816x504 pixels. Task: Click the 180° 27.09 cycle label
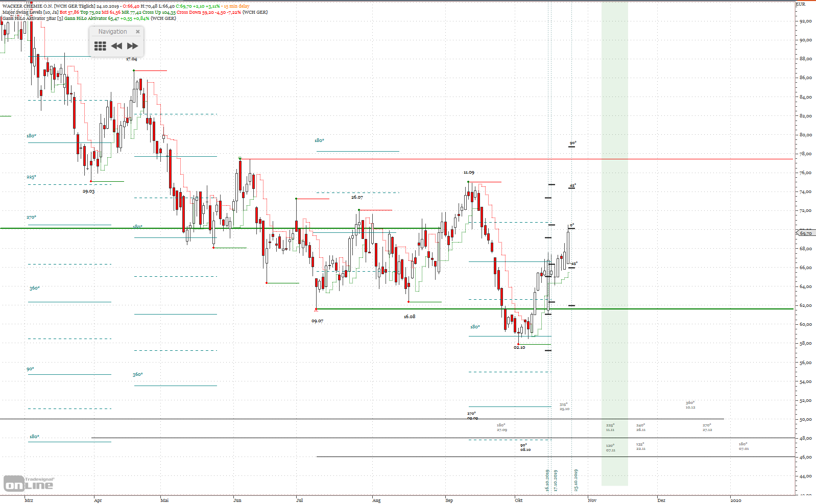502,427
